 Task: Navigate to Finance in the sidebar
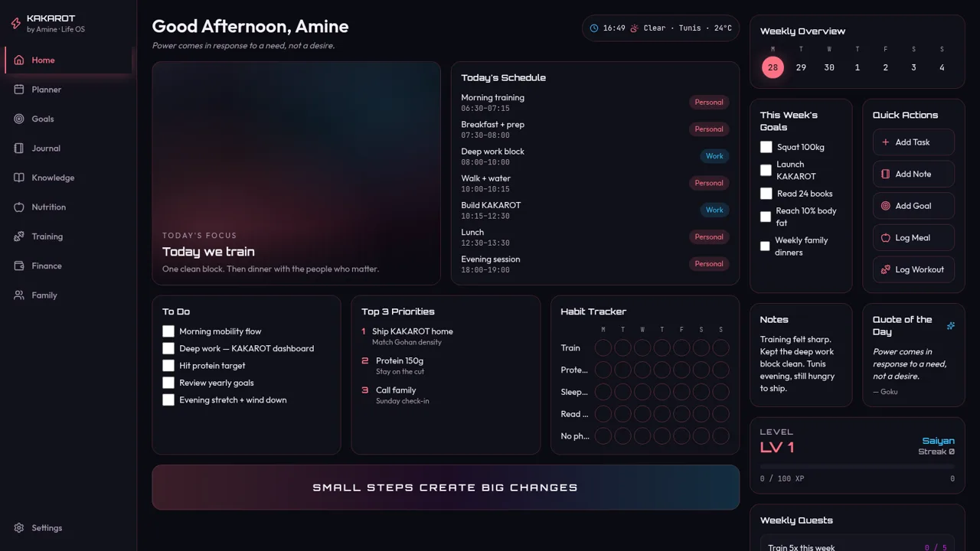[69, 266]
